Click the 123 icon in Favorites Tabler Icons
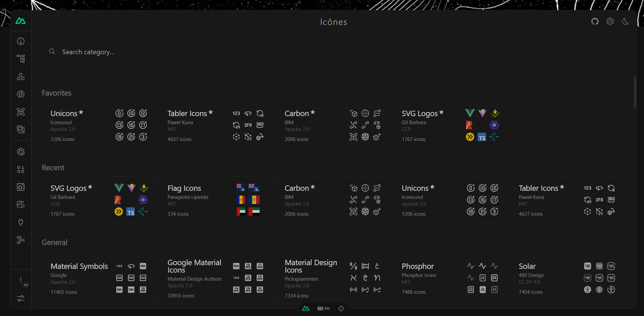Screen dimensions: 644x316 pyautogui.click(x=236, y=113)
